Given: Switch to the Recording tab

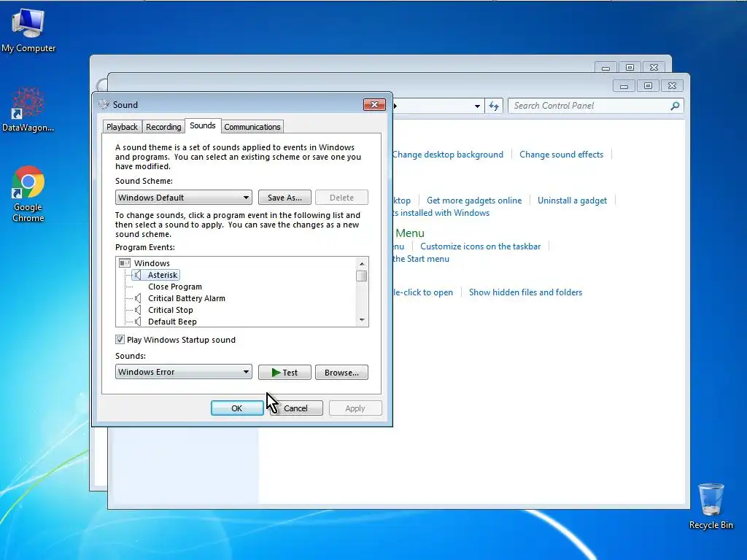Looking at the screenshot, I should click(163, 127).
